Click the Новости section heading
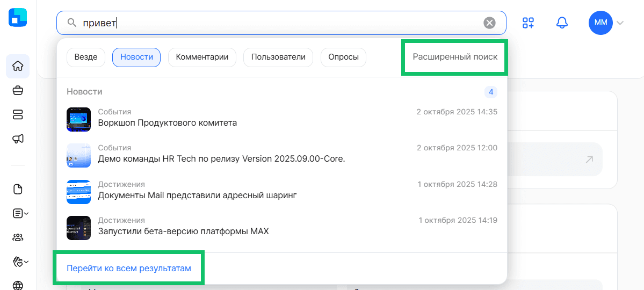 pos(85,92)
